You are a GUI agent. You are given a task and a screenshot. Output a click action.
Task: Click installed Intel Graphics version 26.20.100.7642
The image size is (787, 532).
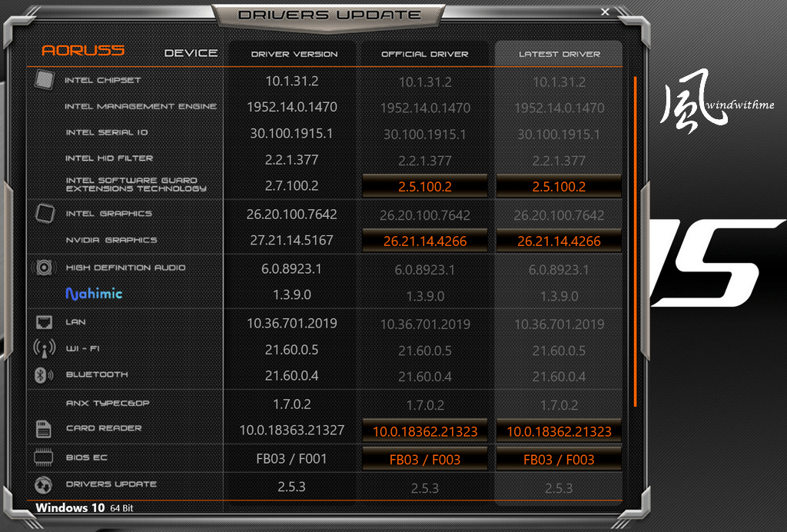point(291,214)
